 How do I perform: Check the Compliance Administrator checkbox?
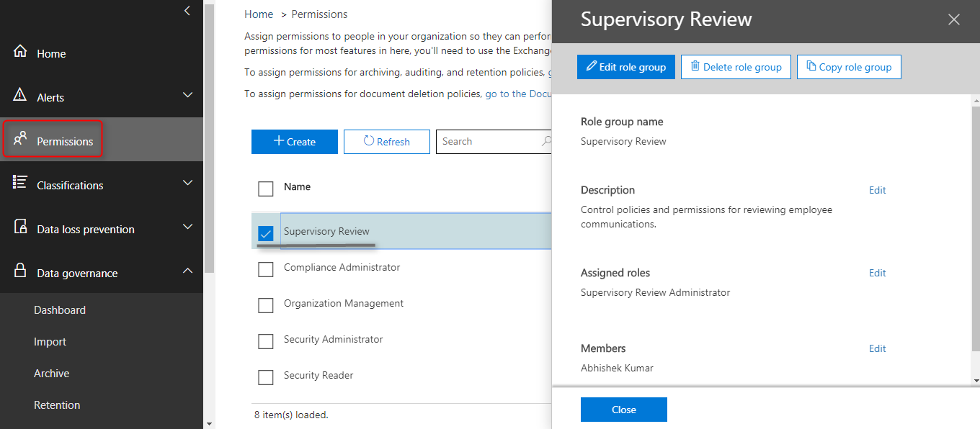[266, 269]
